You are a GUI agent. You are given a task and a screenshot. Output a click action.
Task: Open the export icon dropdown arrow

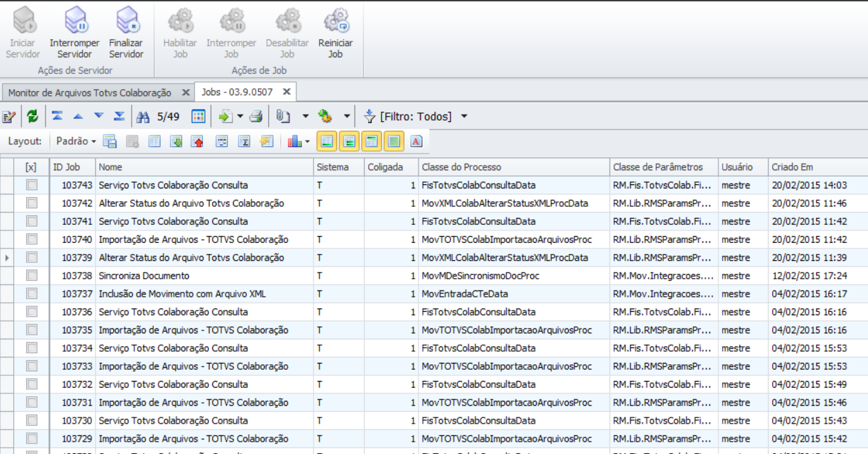click(240, 117)
